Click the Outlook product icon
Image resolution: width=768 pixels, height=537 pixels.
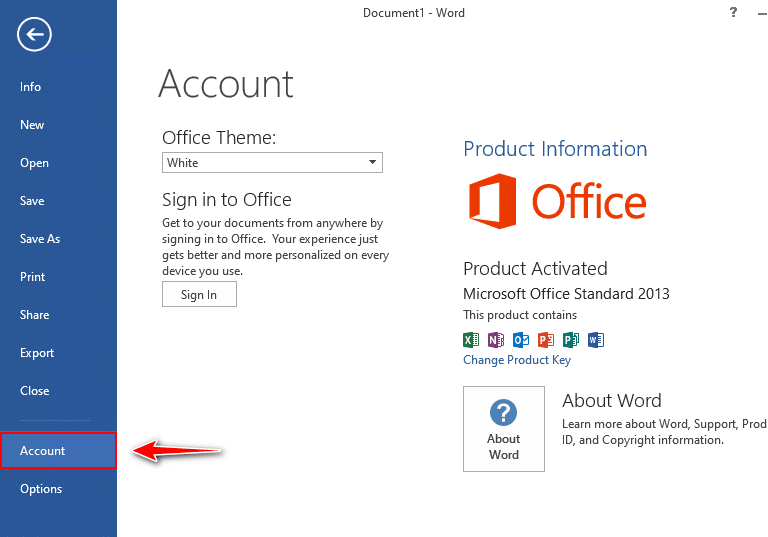(x=521, y=340)
